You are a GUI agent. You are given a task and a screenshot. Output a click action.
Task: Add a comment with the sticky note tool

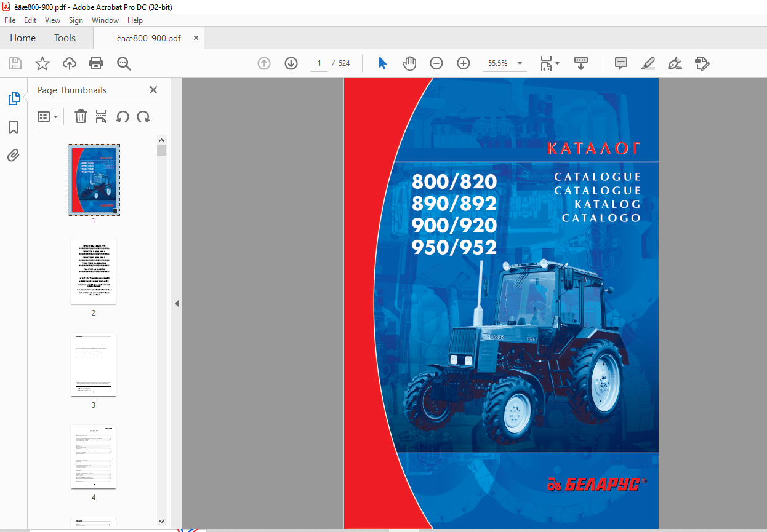pyautogui.click(x=621, y=63)
